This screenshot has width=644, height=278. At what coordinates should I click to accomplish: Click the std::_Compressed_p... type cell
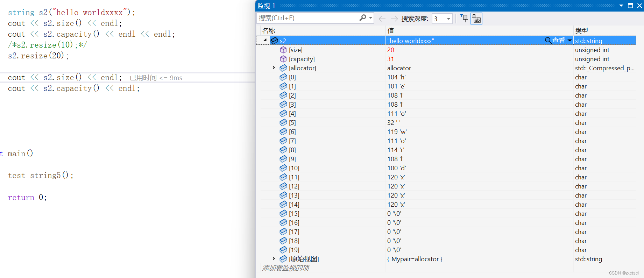click(x=604, y=68)
